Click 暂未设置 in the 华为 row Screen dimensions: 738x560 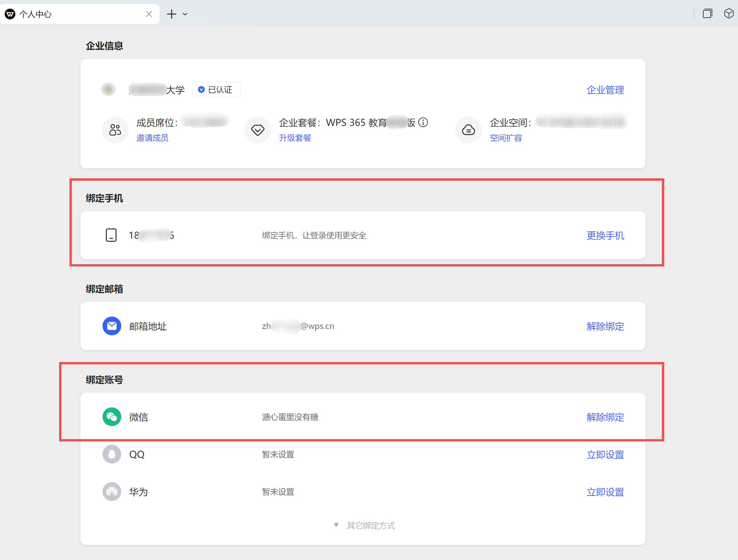(278, 492)
